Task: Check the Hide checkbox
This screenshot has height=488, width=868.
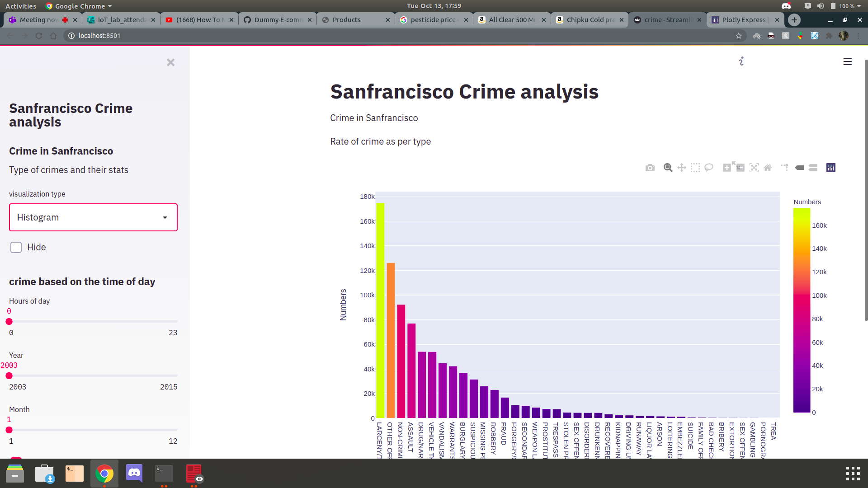Action: coord(16,247)
